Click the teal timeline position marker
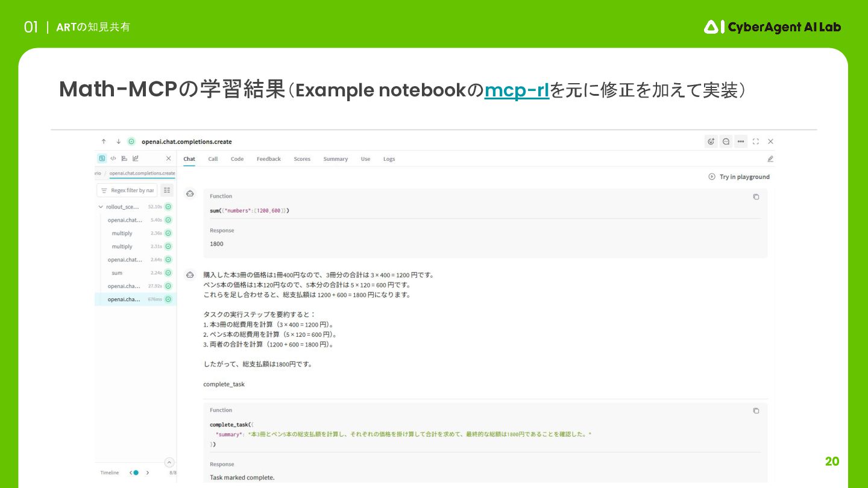868x488 pixels. tap(136, 473)
